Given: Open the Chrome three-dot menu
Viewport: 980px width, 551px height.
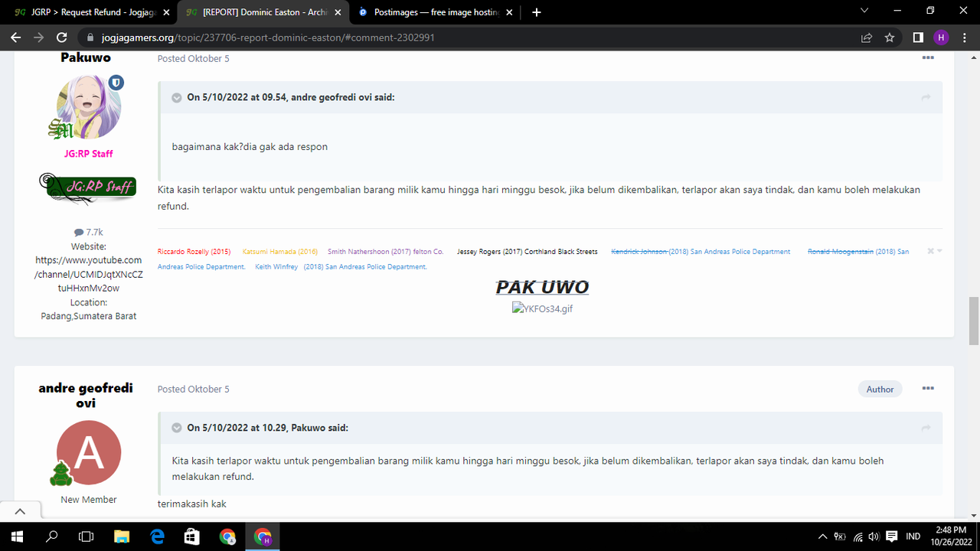Looking at the screenshot, I should click(964, 37).
